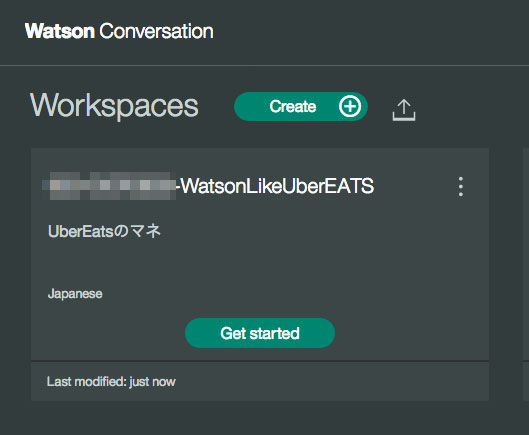Click the plus circle icon in Create
This screenshot has height=435, width=529.
(350, 107)
